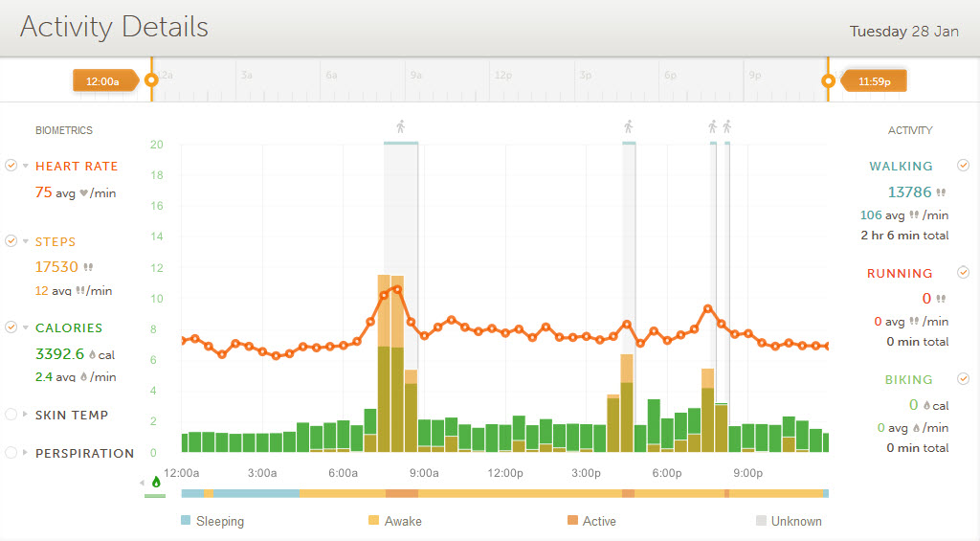Image resolution: width=980 pixels, height=541 pixels.
Task: Expand the Perspiration disclosure triangle
Action: [x=26, y=453]
